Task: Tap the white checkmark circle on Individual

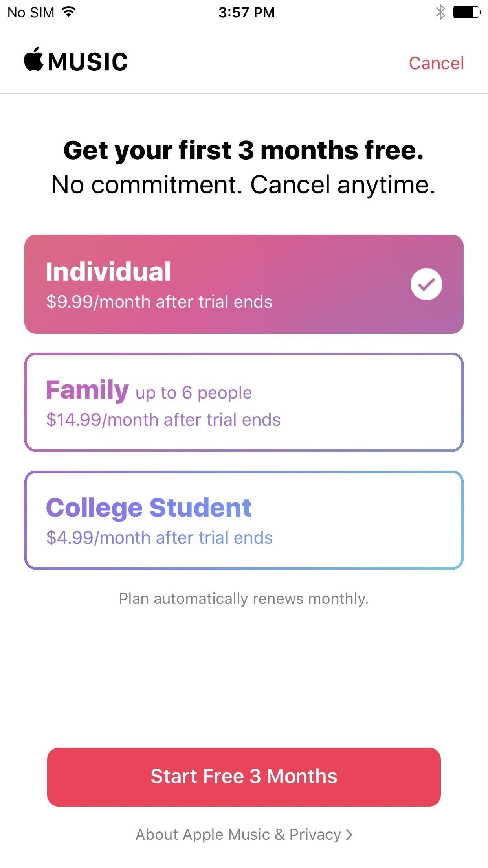Action: tap(426, 284)
